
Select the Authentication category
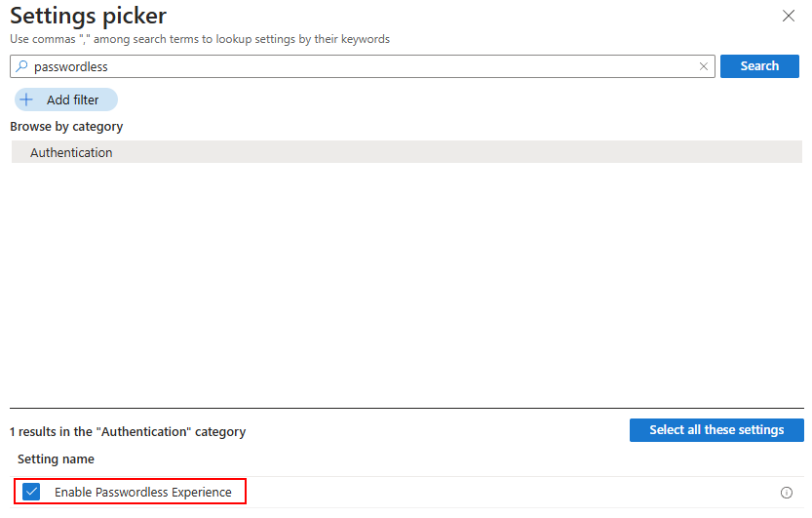pyautogui.click(x=406, y=152)
